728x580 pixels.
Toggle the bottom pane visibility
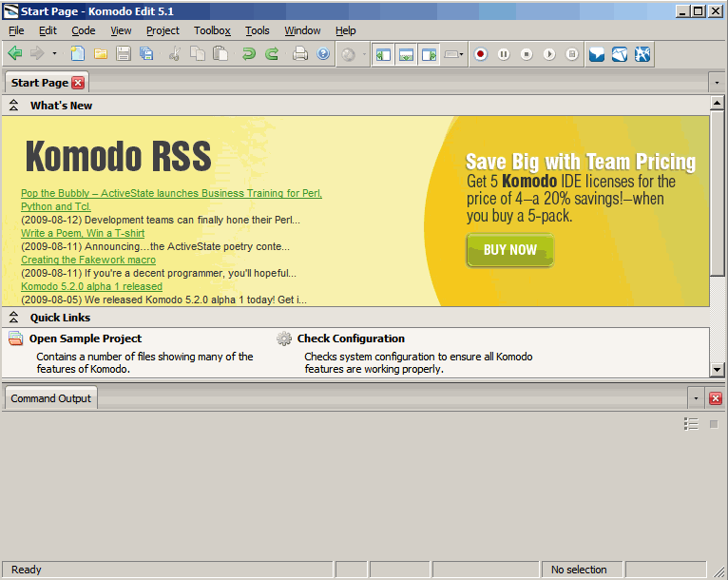click(406, 55)
